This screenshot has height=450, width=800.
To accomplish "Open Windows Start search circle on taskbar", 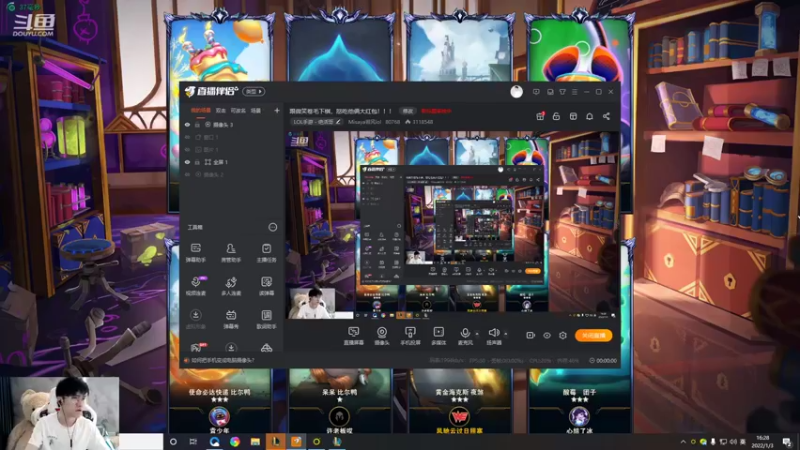I will tap(173, 442).
